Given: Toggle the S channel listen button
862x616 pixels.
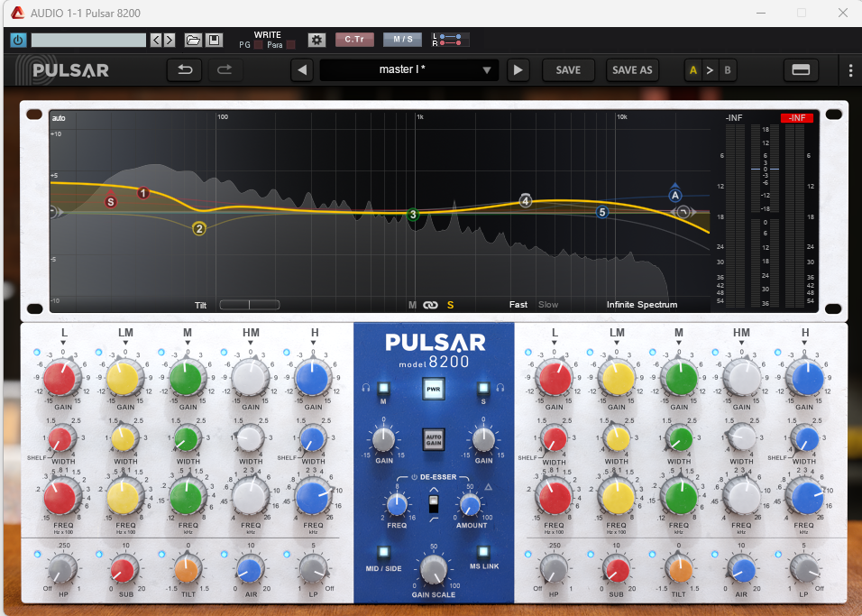Looking at the screenshot, I should coord(483,389).
